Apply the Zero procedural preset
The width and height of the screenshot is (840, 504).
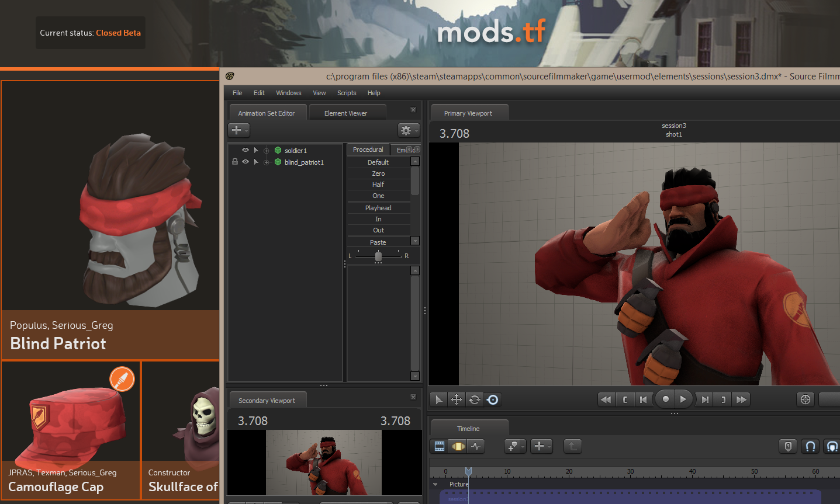pos(378,173)
